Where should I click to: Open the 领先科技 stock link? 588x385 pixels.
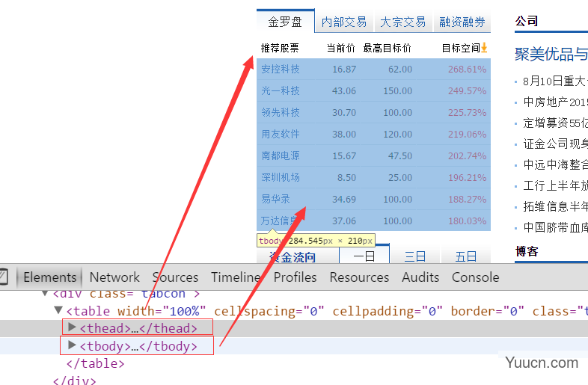pyautogui.click(x=280, y=112)
